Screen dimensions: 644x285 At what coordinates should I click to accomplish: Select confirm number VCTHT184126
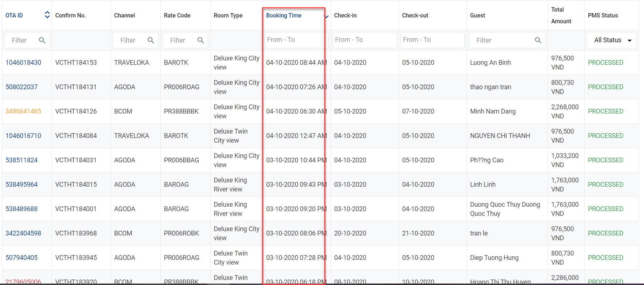coord(76,111)
